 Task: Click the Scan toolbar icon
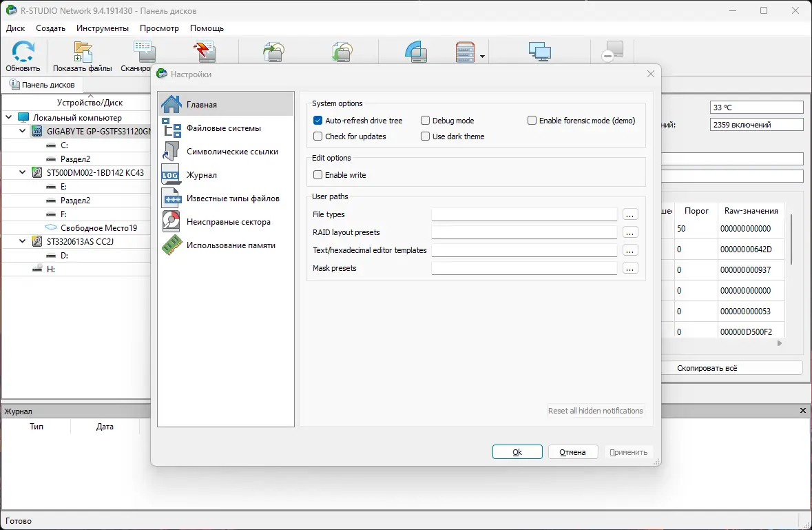tap(145, 52)
